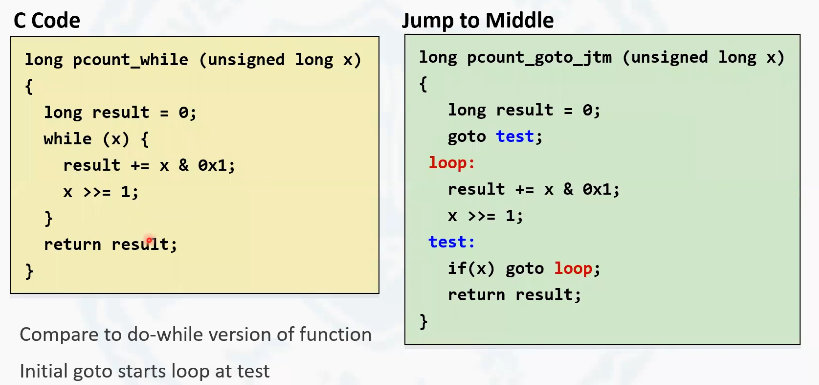Click the red laser pointer dot
The height and width of the screenshot is (385, 819).
tap(149, 240)
